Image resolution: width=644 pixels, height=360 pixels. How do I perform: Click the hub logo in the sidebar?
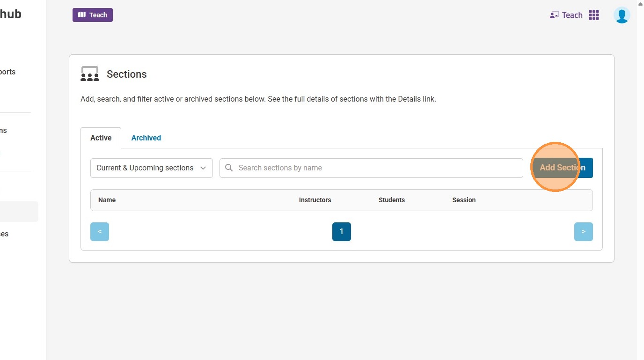pos(10,14)
